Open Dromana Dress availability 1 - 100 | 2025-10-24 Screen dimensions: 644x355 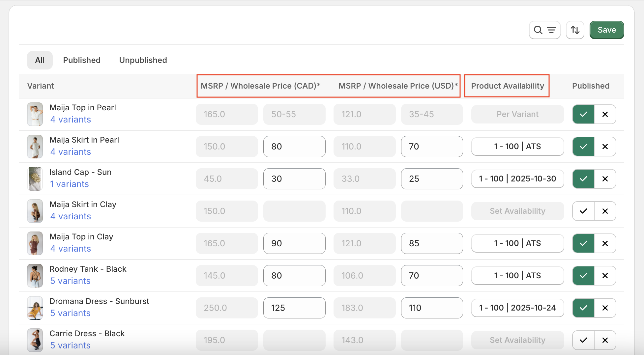tap(517, 308)
